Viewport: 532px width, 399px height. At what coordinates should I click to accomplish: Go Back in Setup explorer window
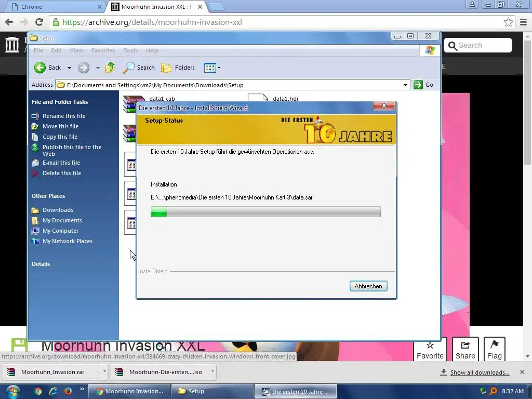click(47, 68)
